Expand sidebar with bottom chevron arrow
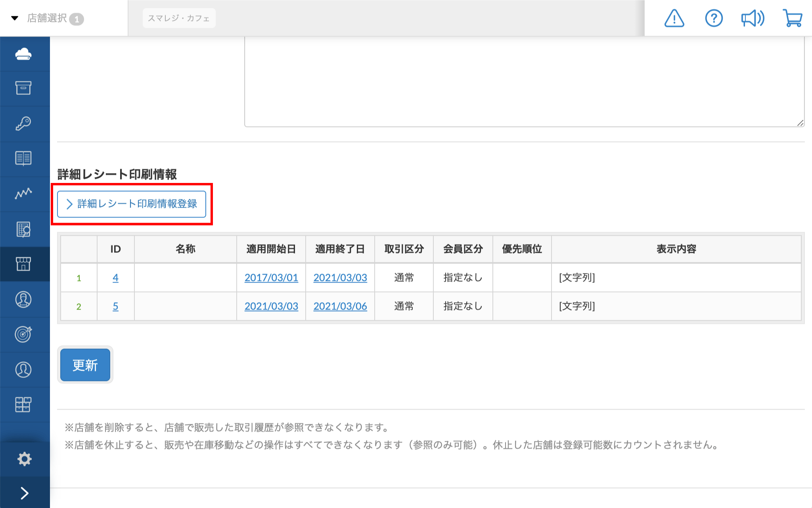The image size is (812, 508). click(24, 493)
